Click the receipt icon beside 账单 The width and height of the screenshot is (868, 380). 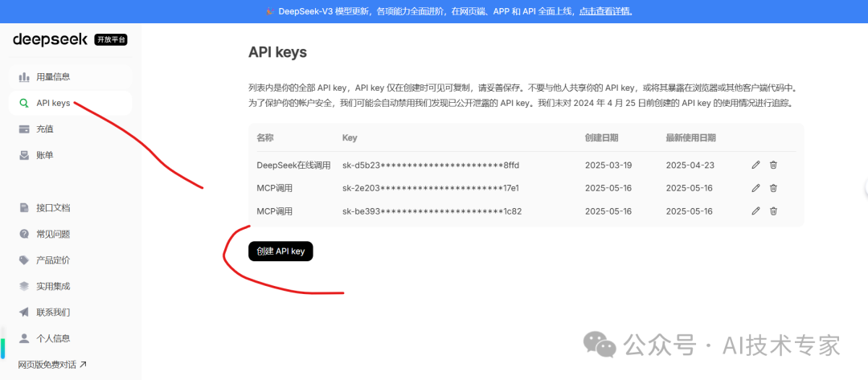(24, 155)
